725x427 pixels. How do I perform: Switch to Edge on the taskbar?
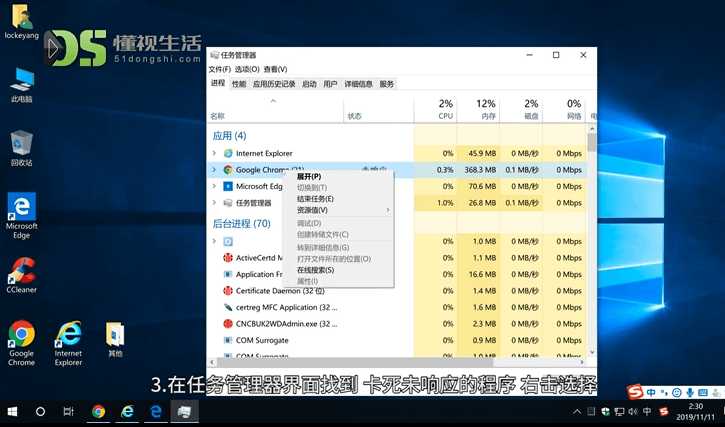click(x=156, y=411)
